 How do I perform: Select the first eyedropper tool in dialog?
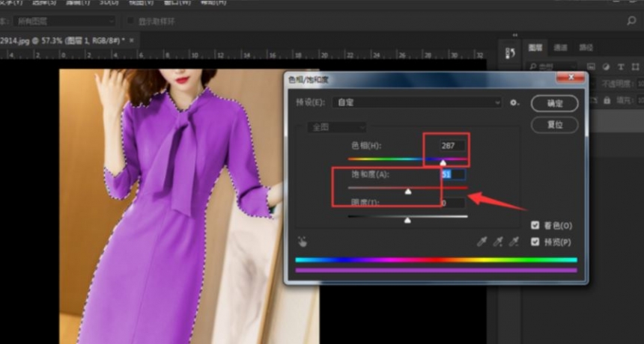[x=482, y=242]
